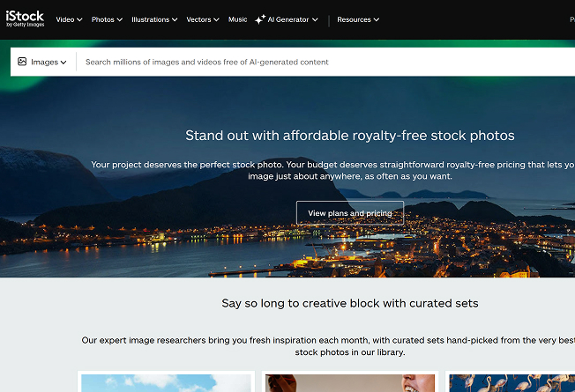Open the Images search type dropdown
The width and height of the screenshot is (575, 392).
[x=42, y=62]
